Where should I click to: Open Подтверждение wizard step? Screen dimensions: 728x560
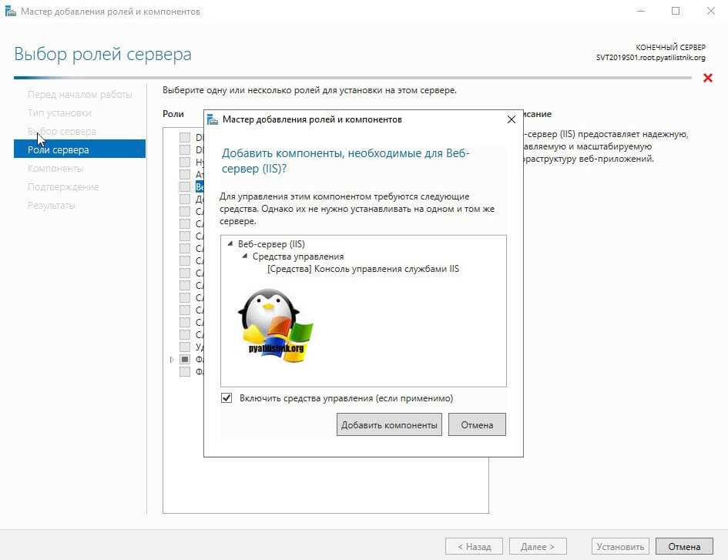click(x=63, y=186)
